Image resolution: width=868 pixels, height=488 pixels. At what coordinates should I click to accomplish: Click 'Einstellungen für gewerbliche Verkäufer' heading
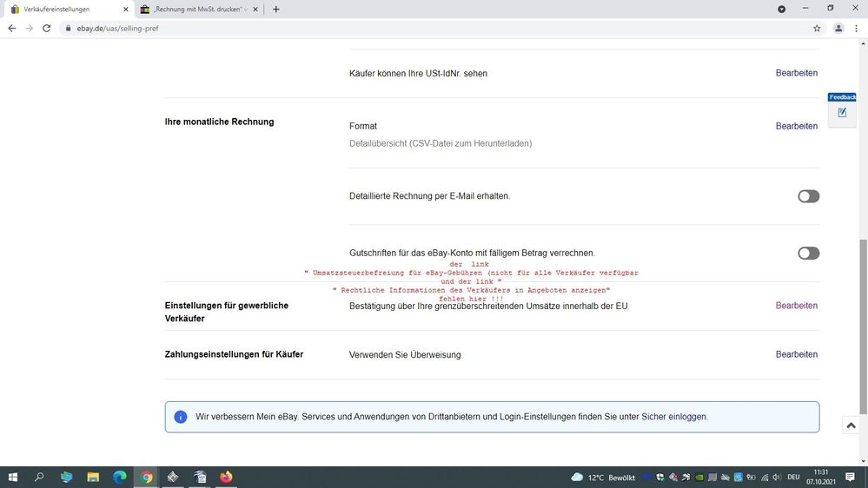(227, 312)
